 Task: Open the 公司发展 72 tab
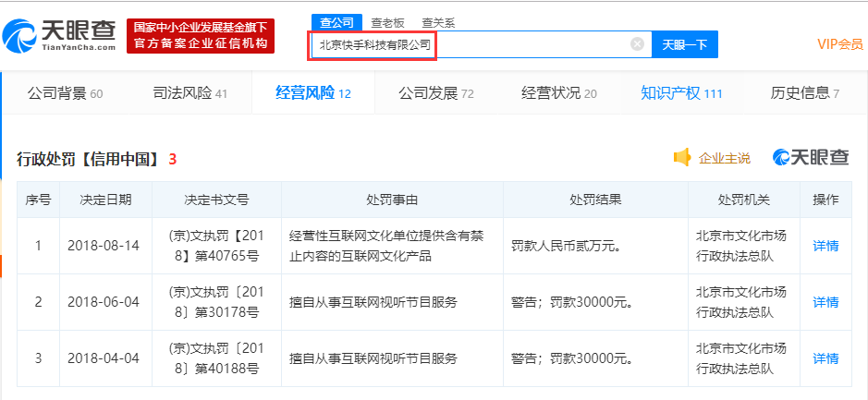436,93
